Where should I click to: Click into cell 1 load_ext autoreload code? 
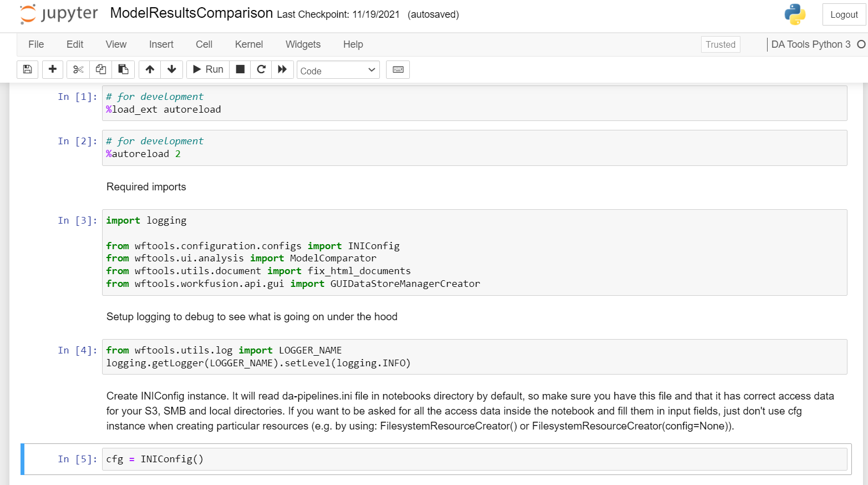point(474,103)
